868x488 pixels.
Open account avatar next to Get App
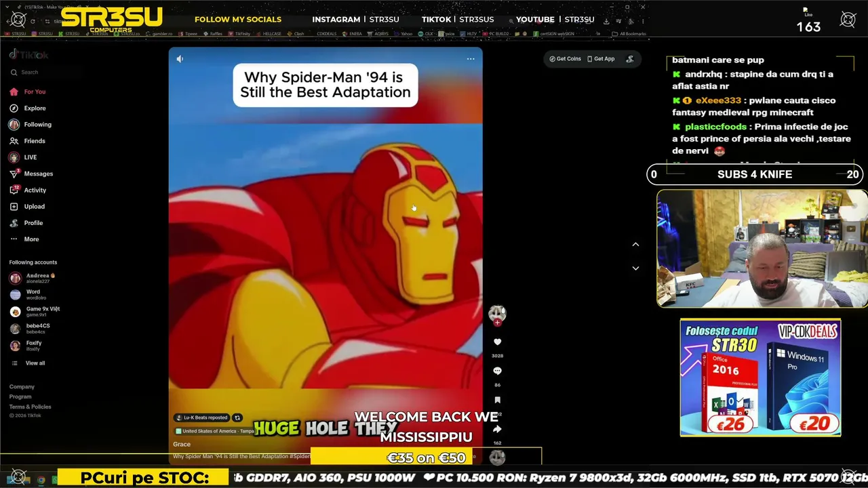629,59
